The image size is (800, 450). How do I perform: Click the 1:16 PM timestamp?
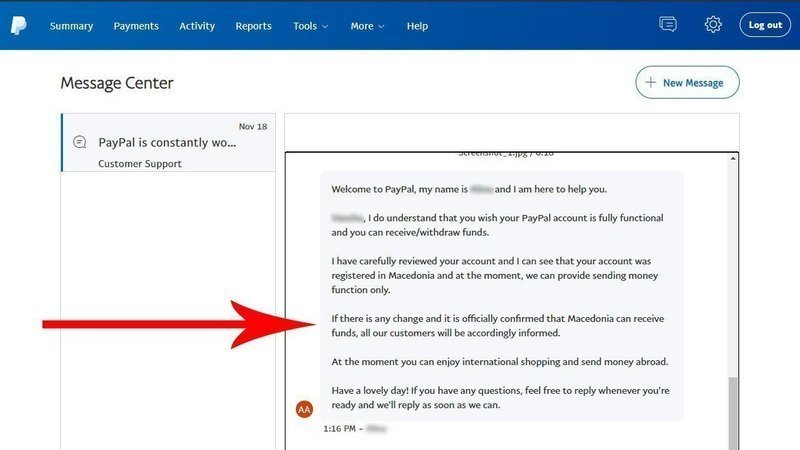pyautogui.click(x=339, y=429)
